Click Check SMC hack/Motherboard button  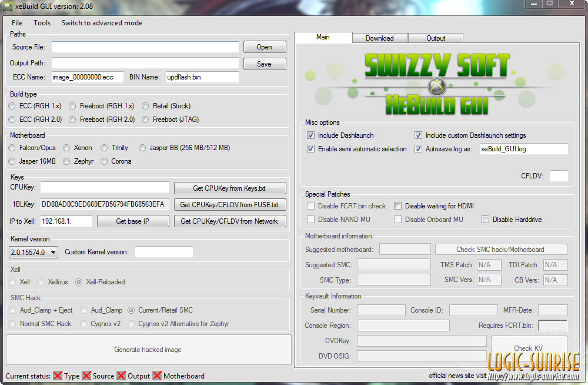500,250
